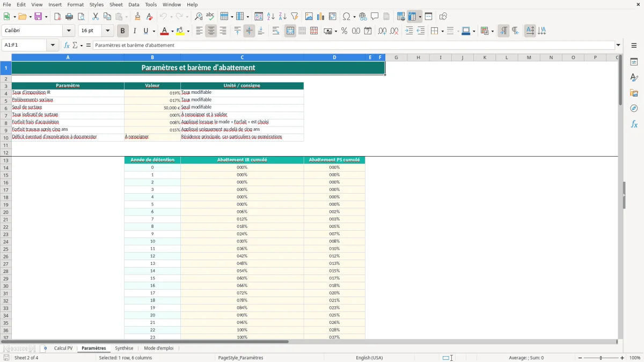Click the Increase Indent icon

click(409, 31)
